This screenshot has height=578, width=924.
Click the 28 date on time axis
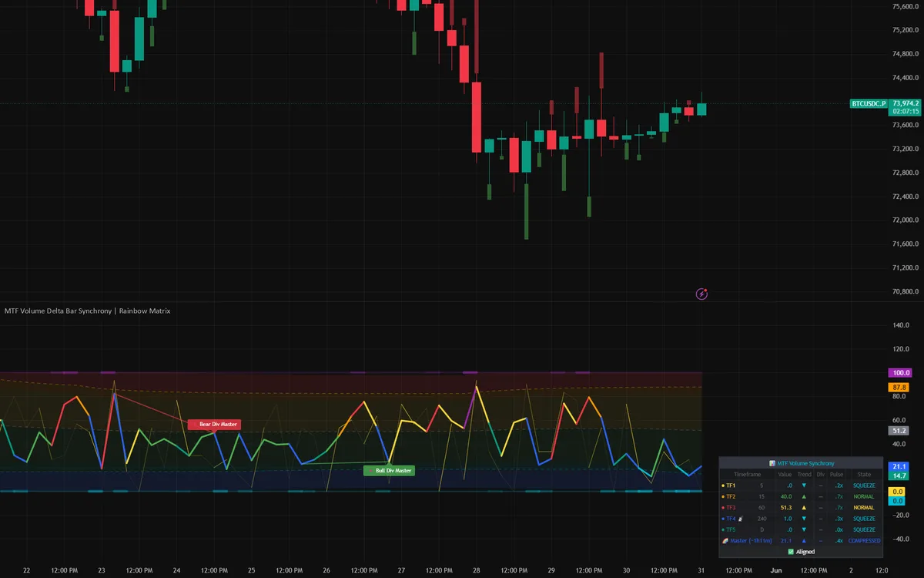(x=477, y=570)
